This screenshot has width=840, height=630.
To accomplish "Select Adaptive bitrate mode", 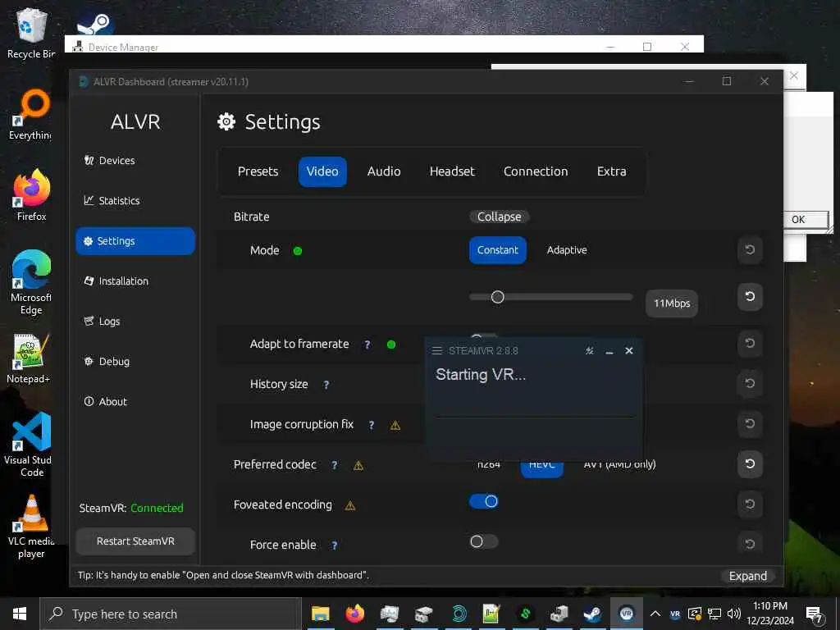I will pos(567,250).
